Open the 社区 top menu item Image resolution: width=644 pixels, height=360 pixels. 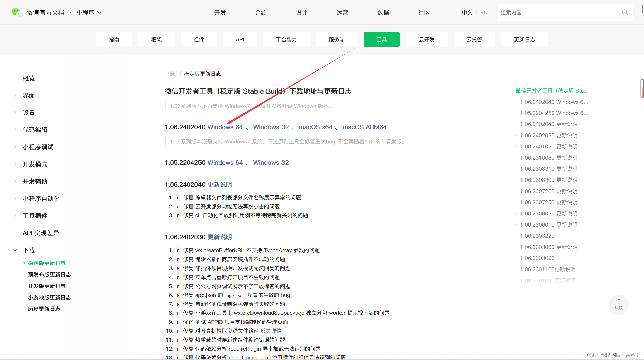[424, 12]
